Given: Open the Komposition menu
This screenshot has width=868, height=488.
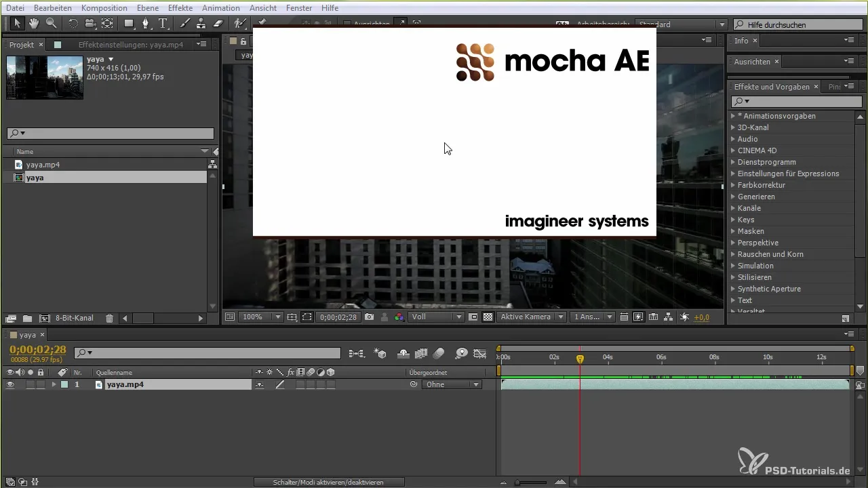Looking at the screenshot, I should tap(104, 7).
